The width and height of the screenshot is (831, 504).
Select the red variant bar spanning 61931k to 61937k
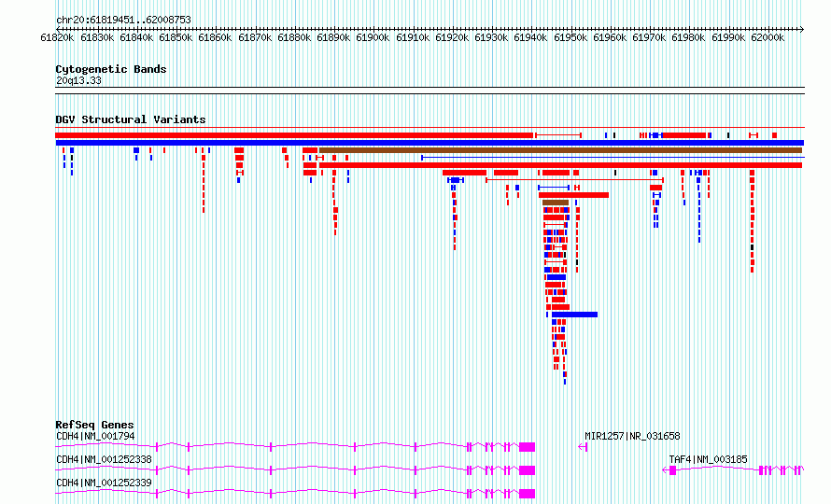[506, 173]
